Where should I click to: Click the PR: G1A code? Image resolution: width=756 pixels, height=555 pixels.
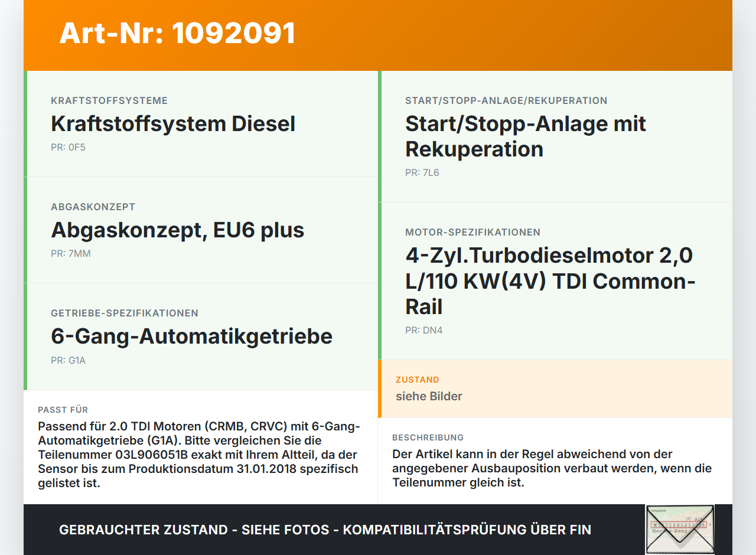coord(68,360)
